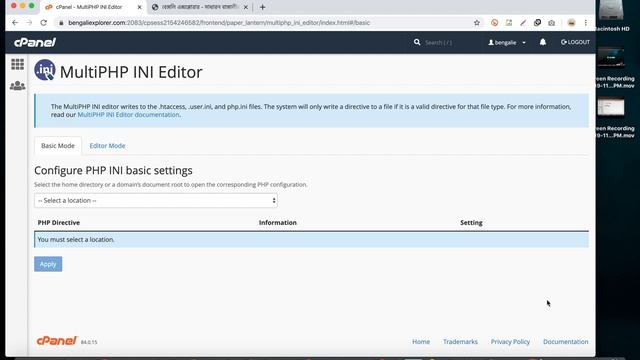Click the cPanel logo in header
This screenshot has height=360, width=640.
coord(35,42)
